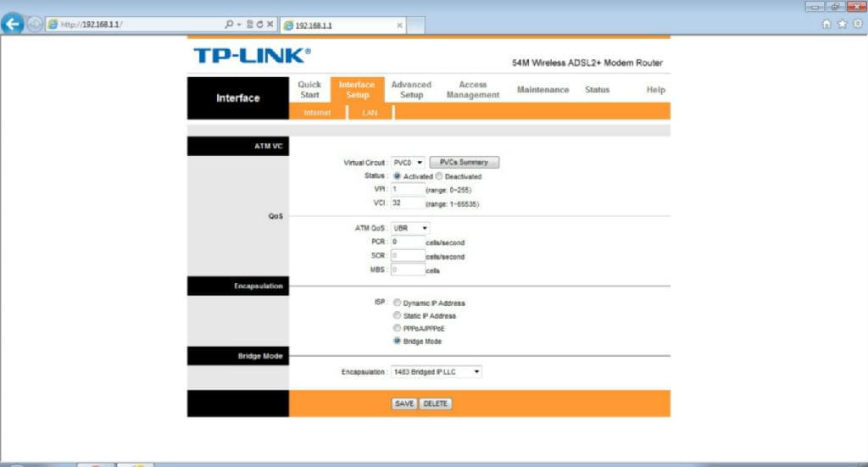The width and height of the screenshot is (868, 467).
Task: Close the 192.168.1.1 browser tab
Action: 399,25
